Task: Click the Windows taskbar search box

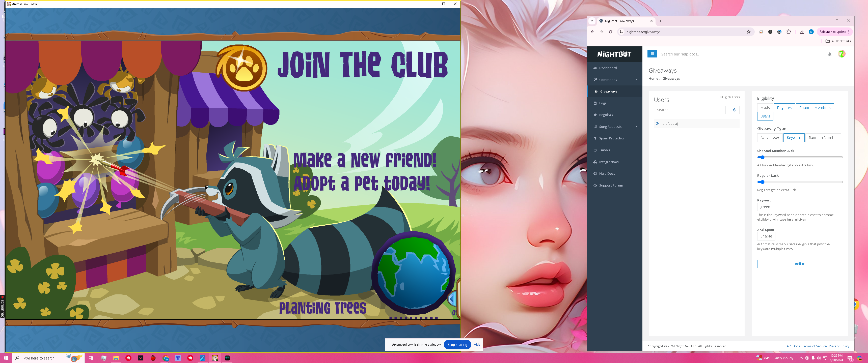Action: pos(48,358)
